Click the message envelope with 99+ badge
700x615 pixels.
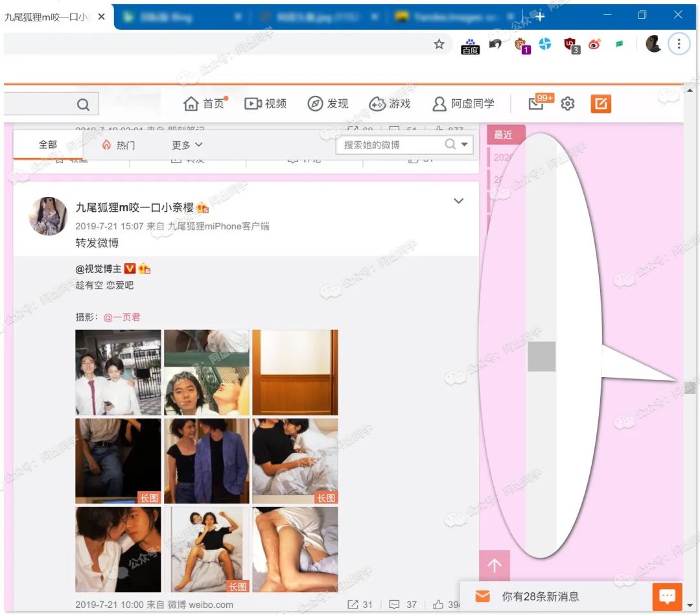(535, 104)
